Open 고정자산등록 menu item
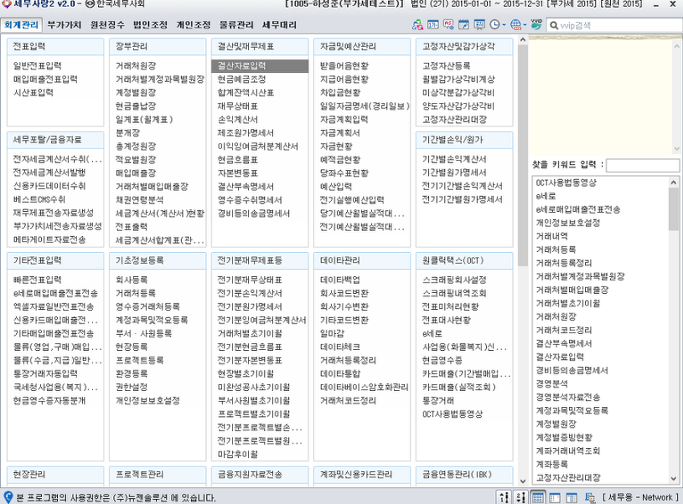The image size is (683, 504). click(x=446, y=66)
